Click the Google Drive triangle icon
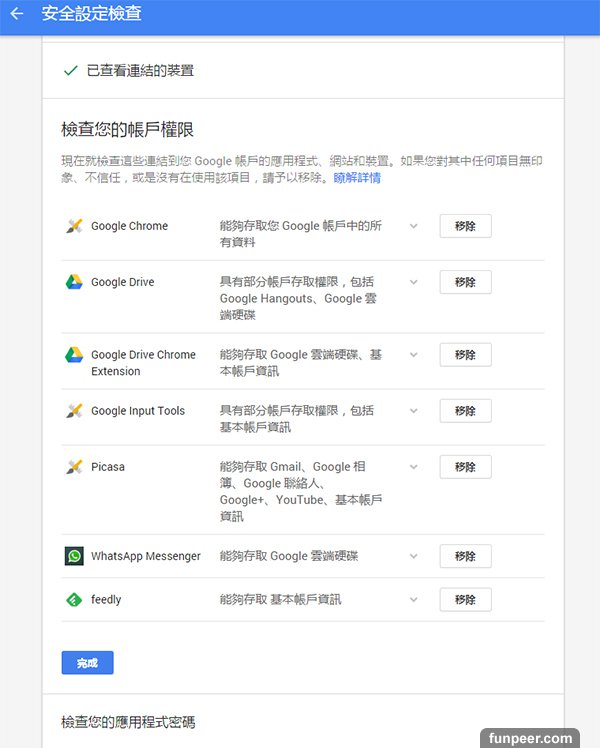The image size is (600, 748). click(74, 282)
